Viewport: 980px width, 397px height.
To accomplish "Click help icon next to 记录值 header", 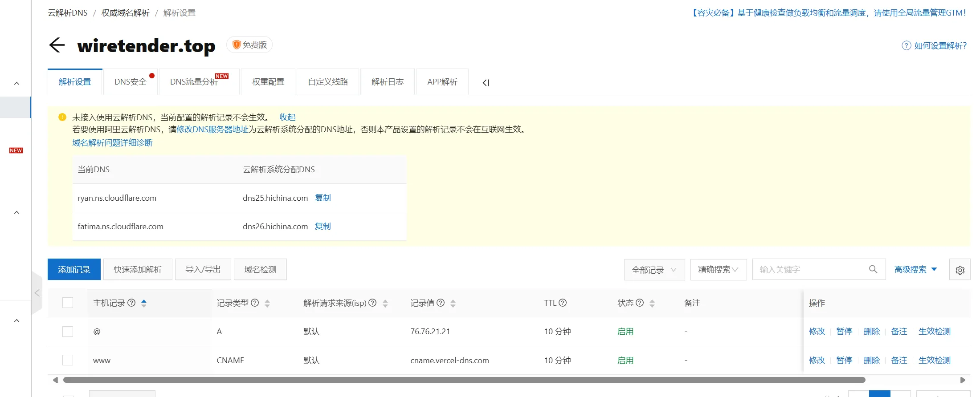I will pyautogui.click(x=441, y=303).
